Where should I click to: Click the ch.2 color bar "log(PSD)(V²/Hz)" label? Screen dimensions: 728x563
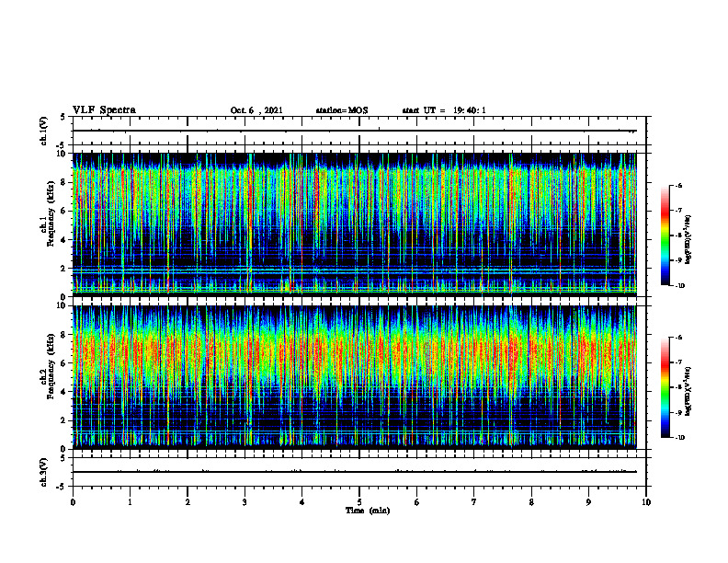tap(688, 391)
